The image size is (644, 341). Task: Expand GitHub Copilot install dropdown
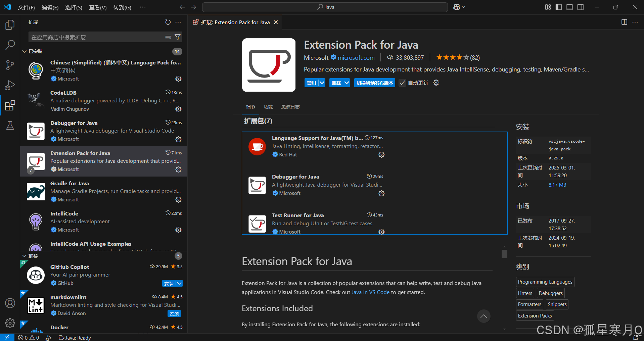click(179, 283)
